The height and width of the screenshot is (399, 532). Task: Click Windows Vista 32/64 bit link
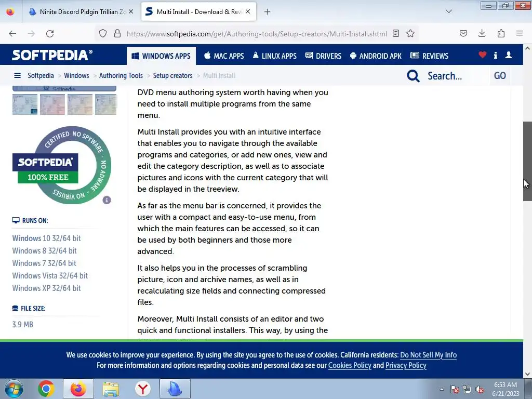pyautogui.click(x=50, y=275)
